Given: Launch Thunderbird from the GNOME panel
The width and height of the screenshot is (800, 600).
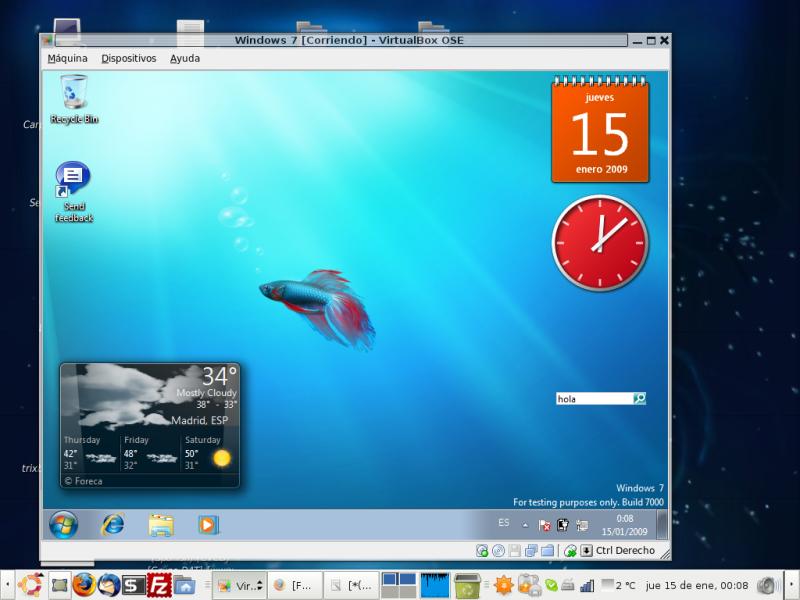Looking at the screenshot, I should tap(109, 585).
